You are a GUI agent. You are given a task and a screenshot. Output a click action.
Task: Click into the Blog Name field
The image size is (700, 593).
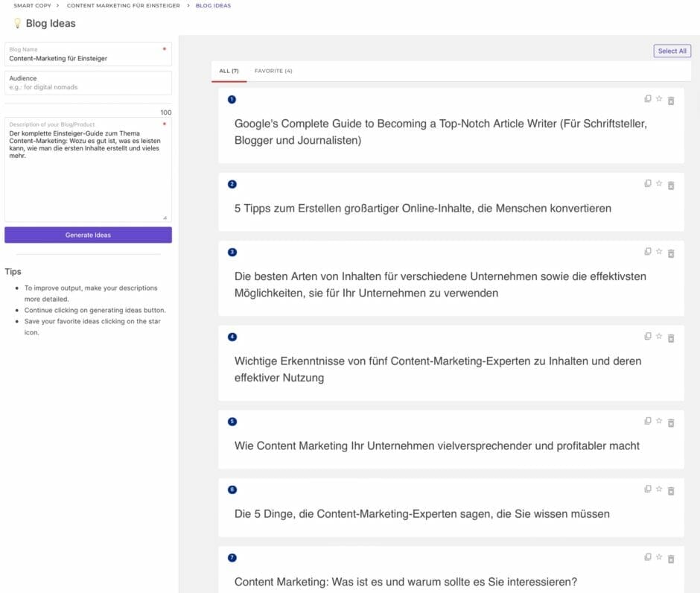pos(88,58)
